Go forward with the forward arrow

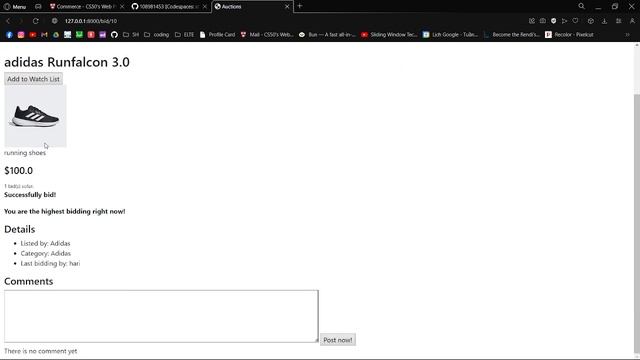(x=21, y=21)
